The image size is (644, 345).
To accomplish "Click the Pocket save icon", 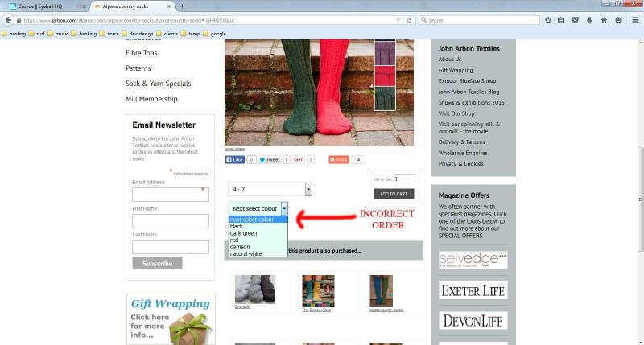I will point(575,20).
